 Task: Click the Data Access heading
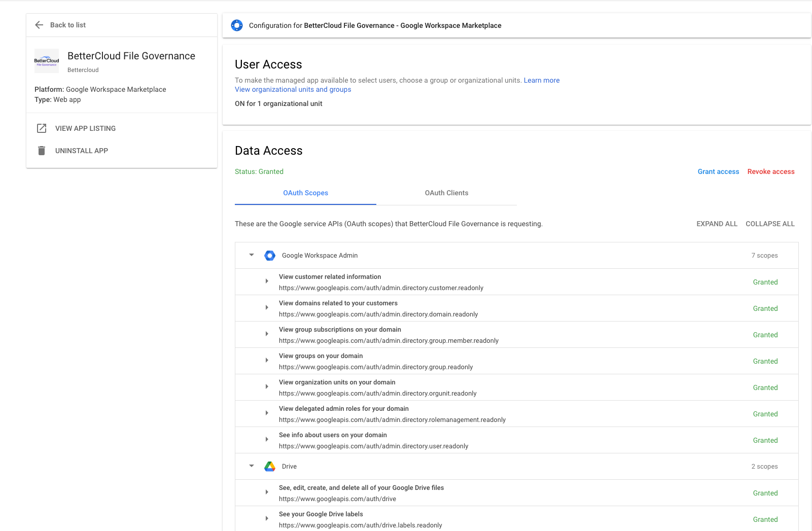[268, 151]
